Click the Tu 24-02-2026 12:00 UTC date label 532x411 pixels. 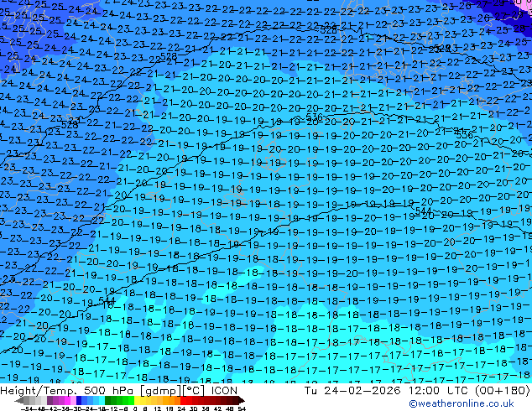(x=385, y=391)
